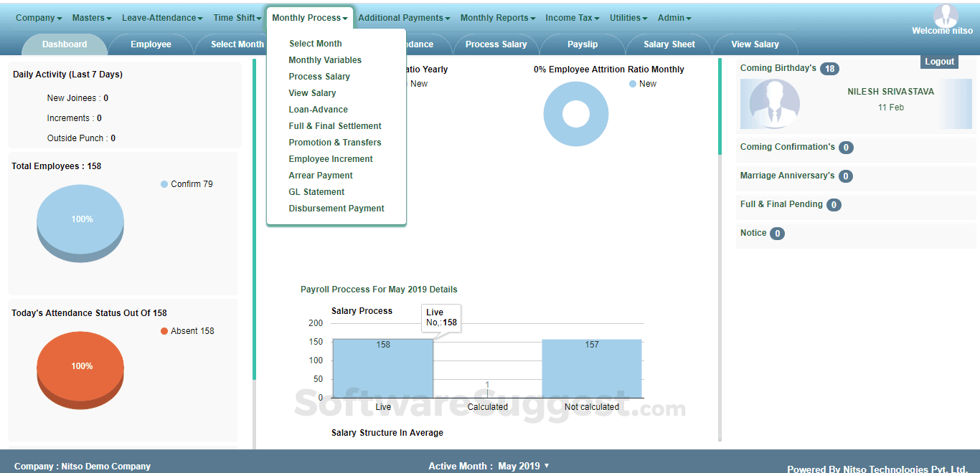Click the Coming Confirmation's count badge
The image size is (980, 473).
coord(846,148)
